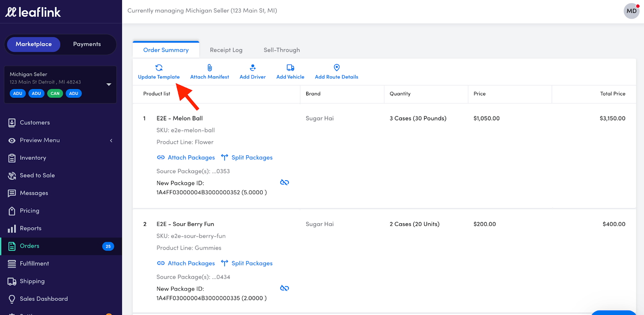
Task: Click SKU: e2e-melon-ball text
Action: (186, 130)
